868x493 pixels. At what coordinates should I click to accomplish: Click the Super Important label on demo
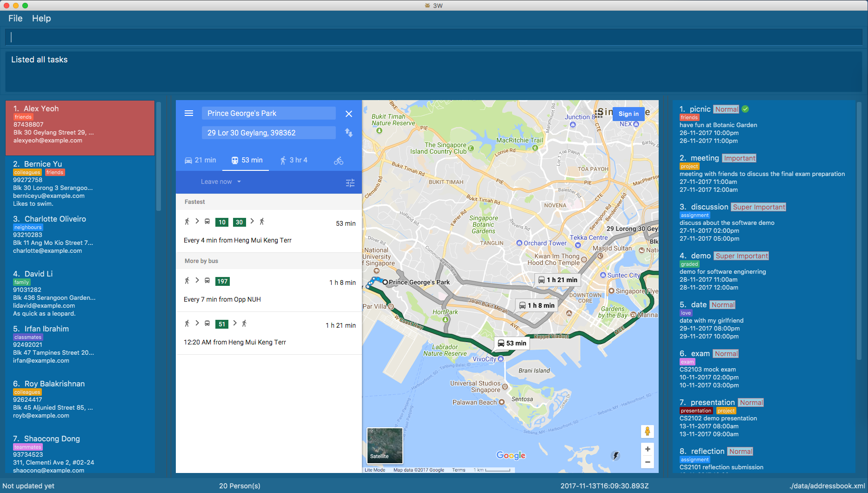pyautogui.click(x=741, y=256)
